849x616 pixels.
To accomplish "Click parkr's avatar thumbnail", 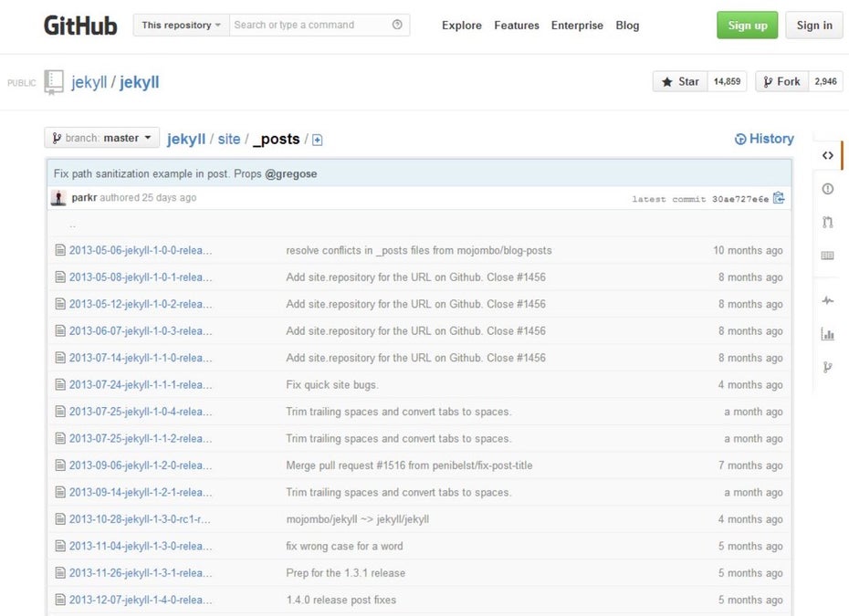I will (x=58, y=198).
